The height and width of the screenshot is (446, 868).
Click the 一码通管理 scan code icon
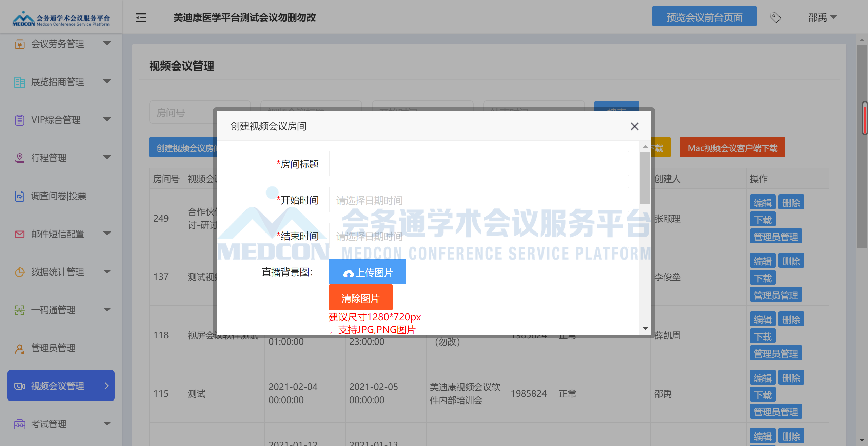[x=20, y=310]
